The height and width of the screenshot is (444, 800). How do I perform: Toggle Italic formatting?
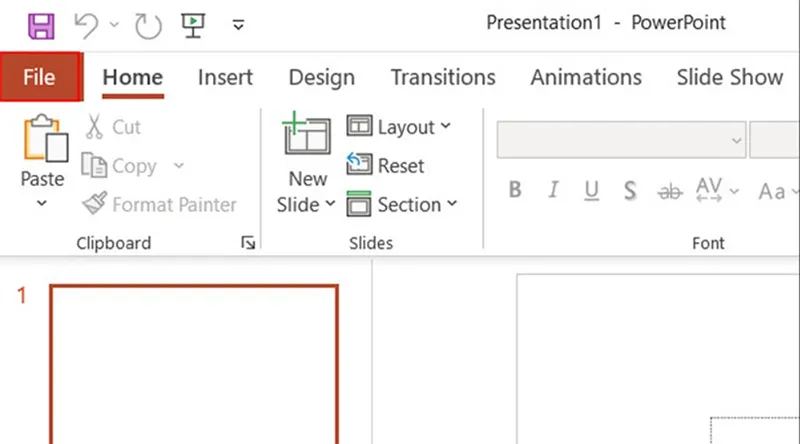553,190
